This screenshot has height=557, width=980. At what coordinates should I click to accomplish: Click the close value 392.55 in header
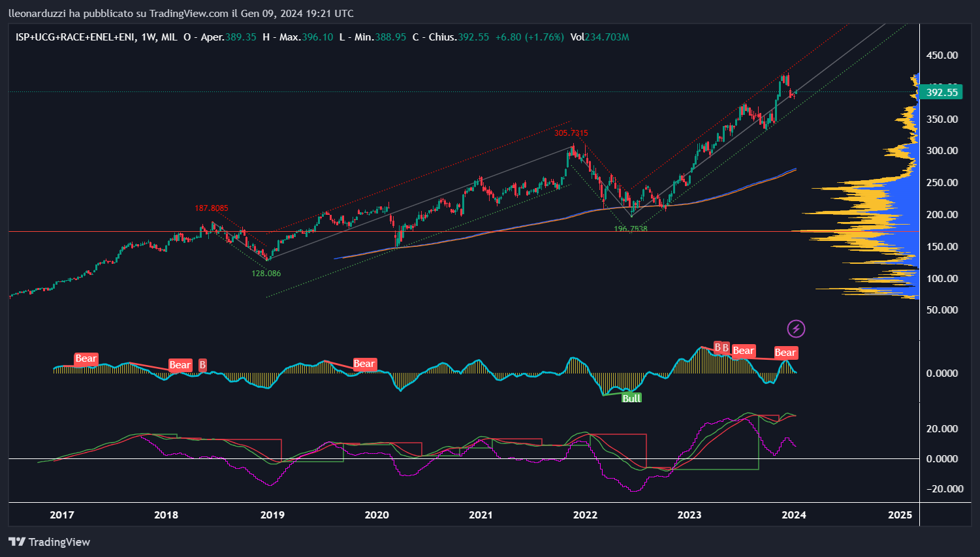pyautogui.click(x=473, y=37)
